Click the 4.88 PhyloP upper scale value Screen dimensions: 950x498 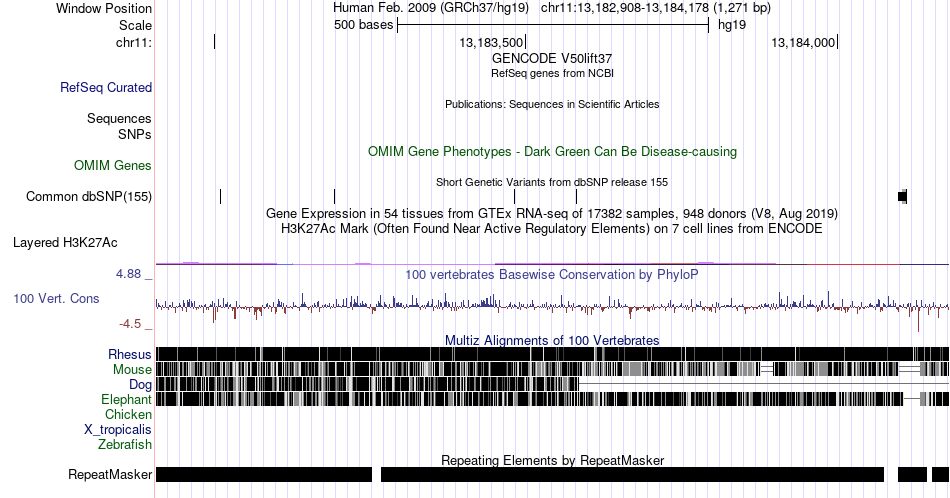click(128, 274)
